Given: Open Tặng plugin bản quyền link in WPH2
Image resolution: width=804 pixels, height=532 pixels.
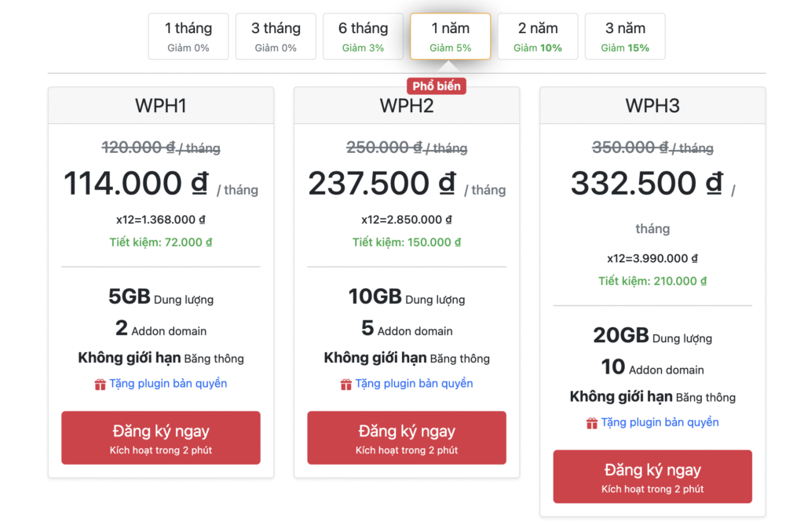Looking at the screenshot, I should [414, 384].
